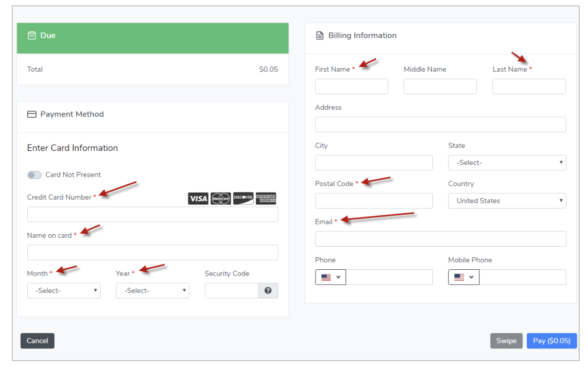Expand the State select dropdown
588x373 pixels.
point(507,163)
